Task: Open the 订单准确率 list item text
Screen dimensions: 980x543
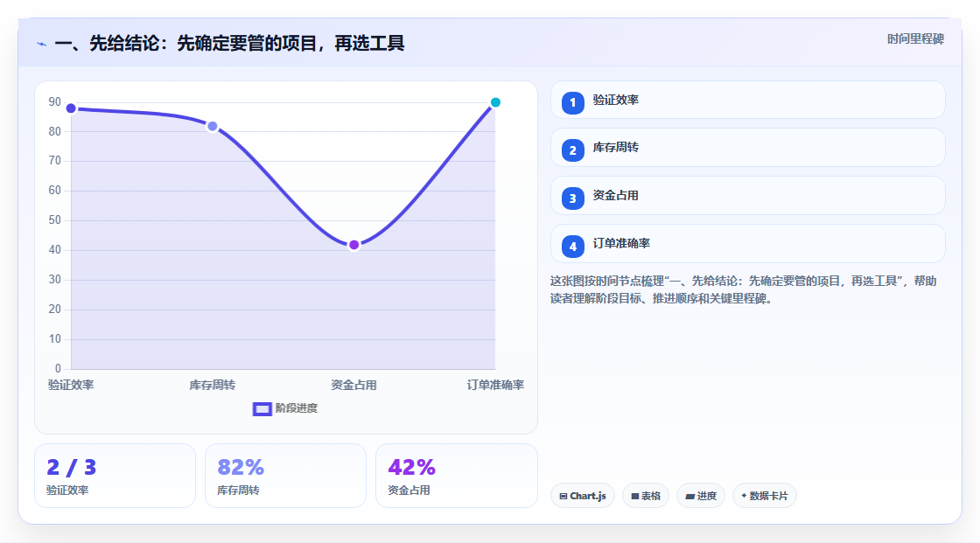Action: [621, 244]
